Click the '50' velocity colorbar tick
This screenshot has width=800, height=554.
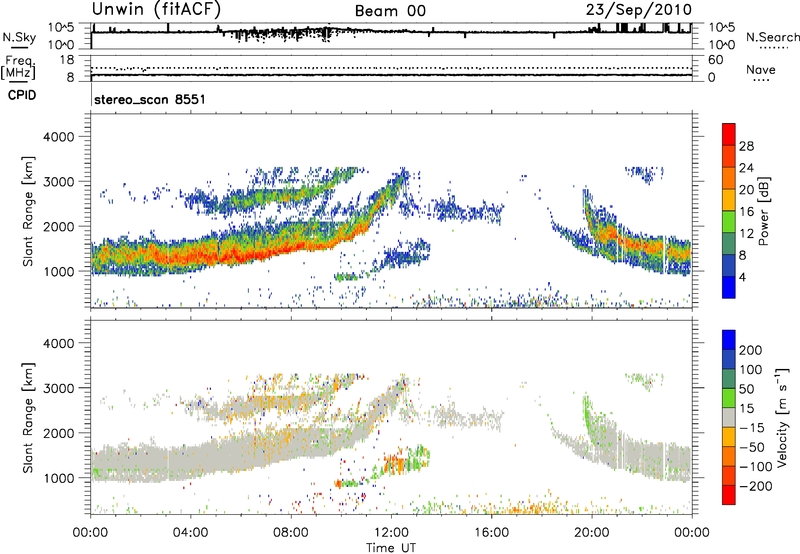[746, 389]
